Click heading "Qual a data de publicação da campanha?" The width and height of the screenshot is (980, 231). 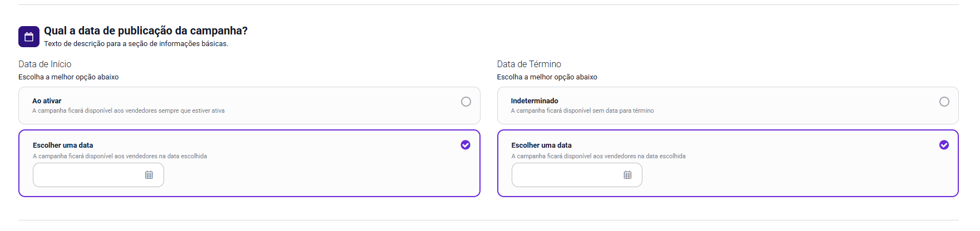146,31
